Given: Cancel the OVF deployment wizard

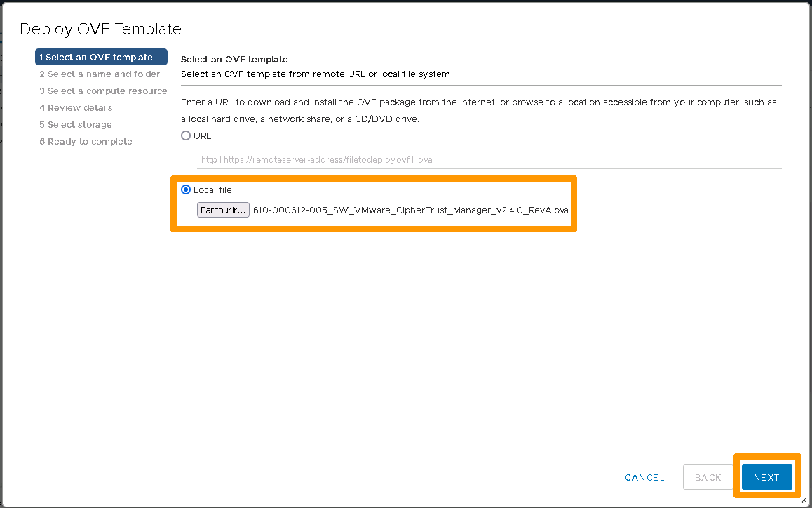Looking at the screenshot, I should point(644,477).
